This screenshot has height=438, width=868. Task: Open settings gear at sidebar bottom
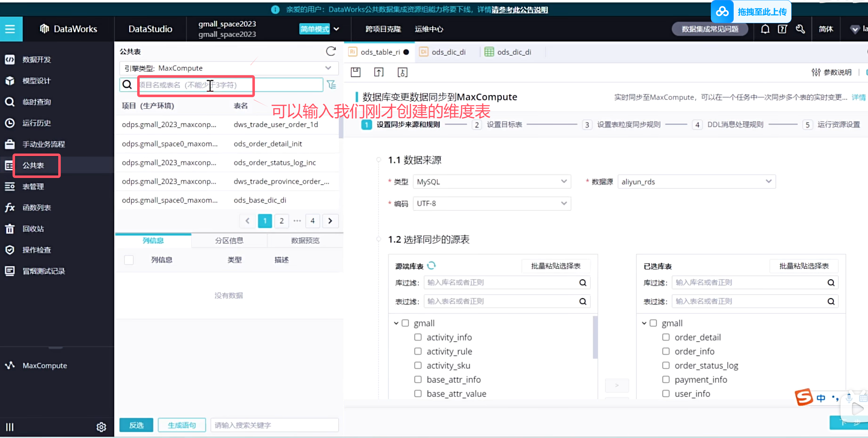[x=101, y=427]
